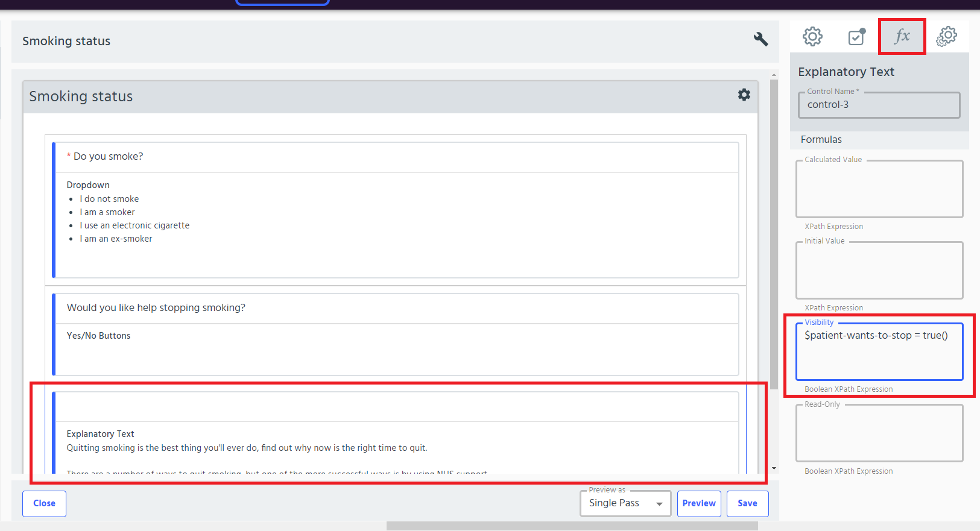The image size is (980, 531).
Task: Click the vertical scrollbar up arrow
Action: click(x=774, y=75)
